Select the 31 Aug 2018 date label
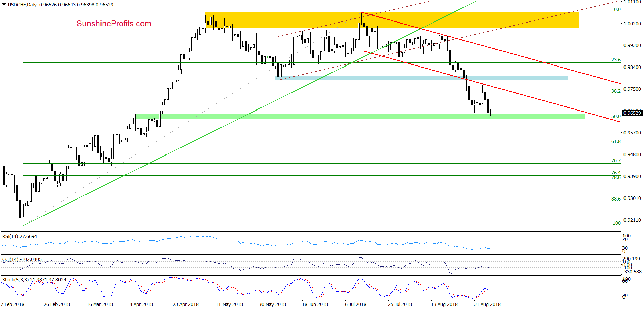The image size is (644, 309). coord(487,304)
